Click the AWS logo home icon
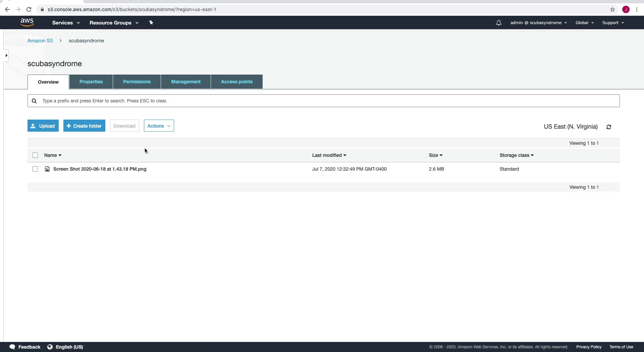 coord(27,23)
